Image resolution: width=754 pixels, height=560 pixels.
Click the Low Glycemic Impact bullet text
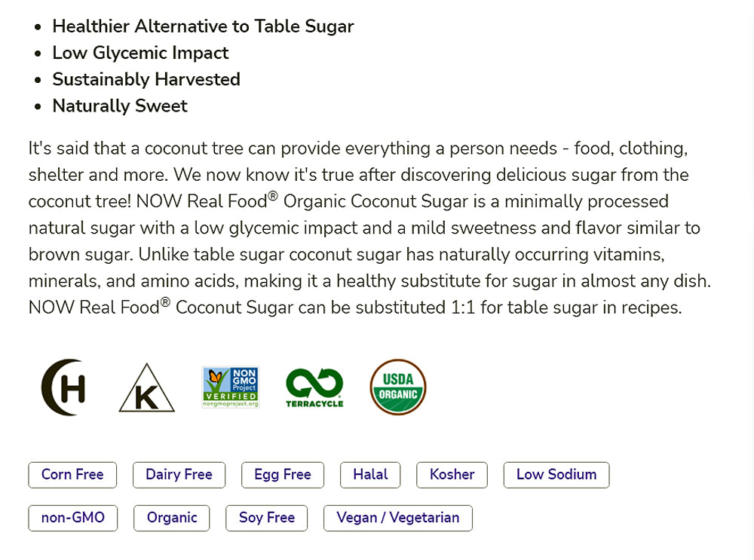coord(140,53)
